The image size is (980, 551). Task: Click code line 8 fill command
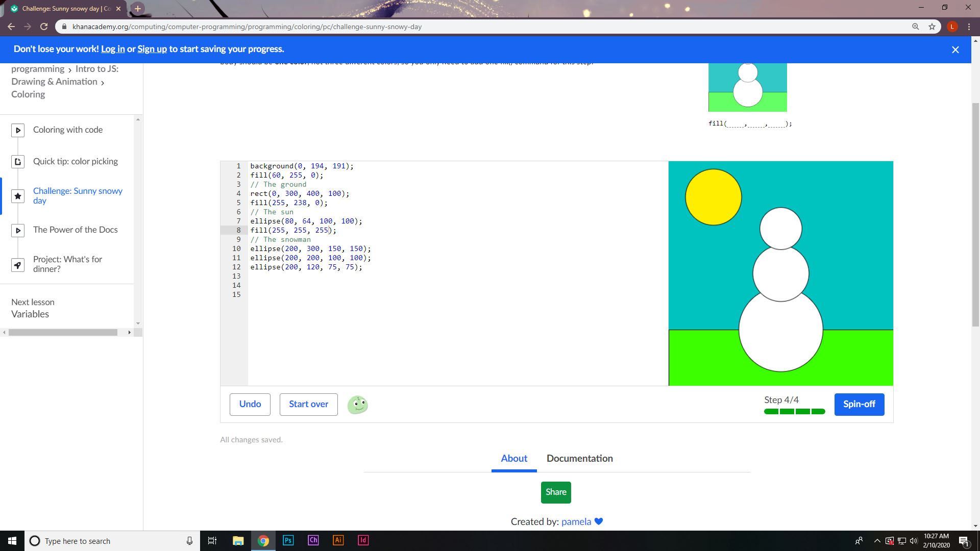pos(293,231)
